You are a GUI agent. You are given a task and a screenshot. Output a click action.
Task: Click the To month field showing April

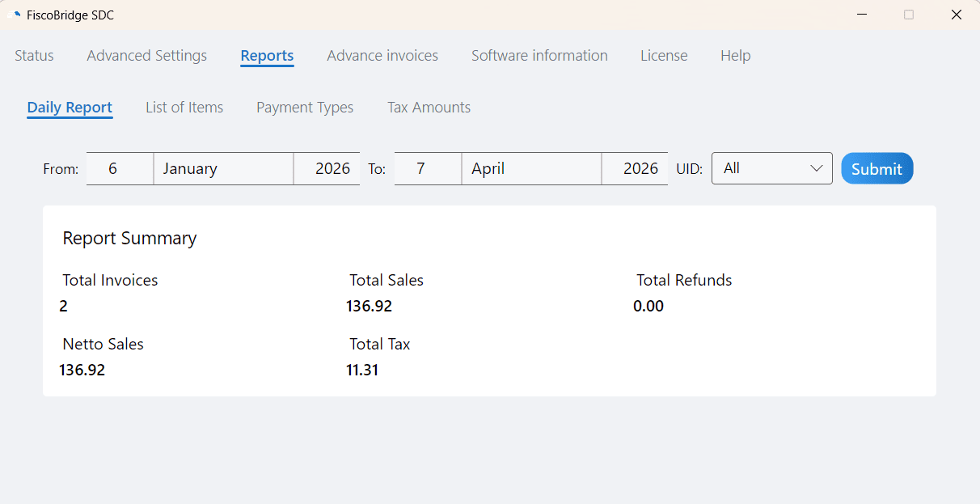tap(531, 168)
